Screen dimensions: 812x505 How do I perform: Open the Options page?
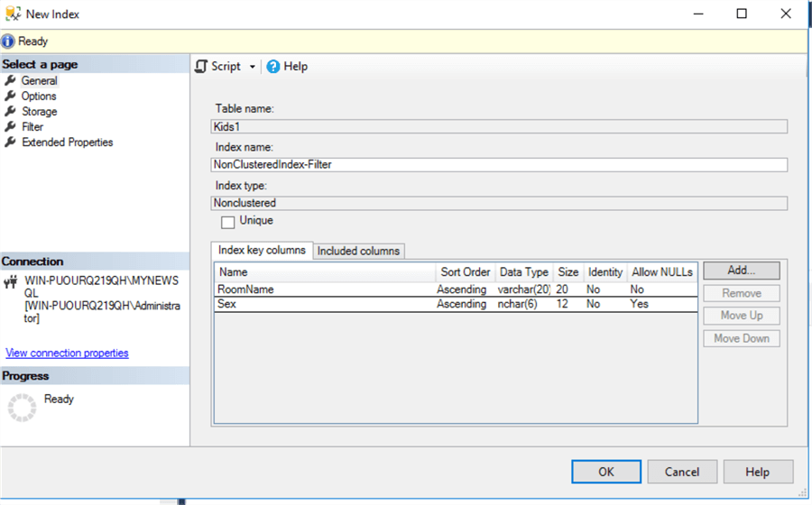[39, 96]
